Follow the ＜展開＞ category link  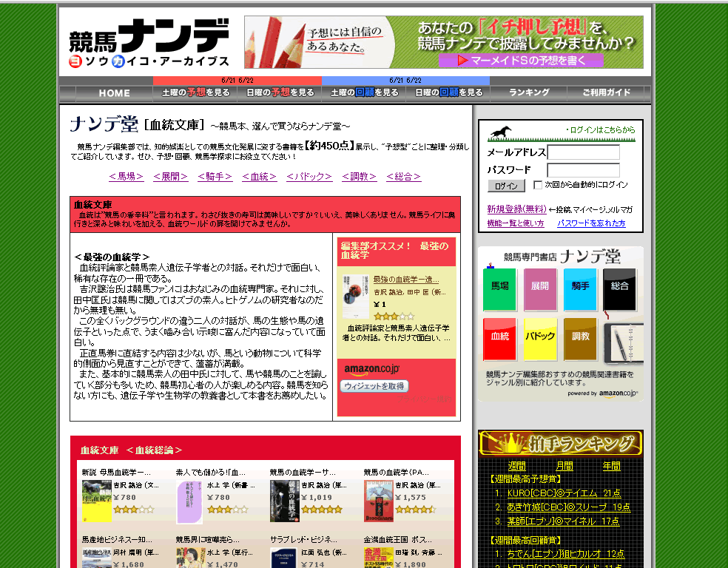pyautogui.click(x=170, y=176)
